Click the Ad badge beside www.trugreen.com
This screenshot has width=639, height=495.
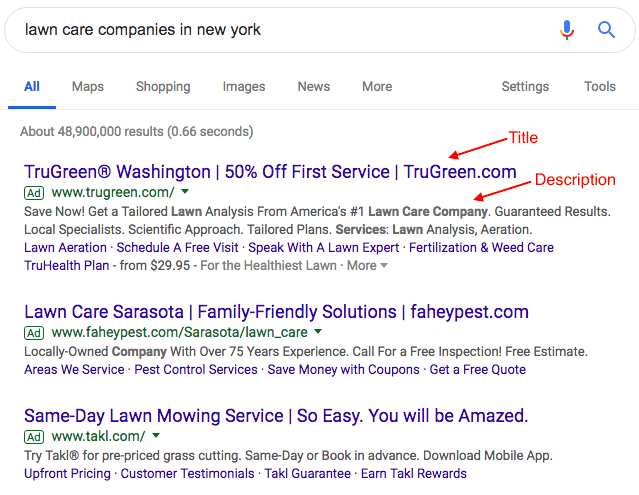click(34, 192)
